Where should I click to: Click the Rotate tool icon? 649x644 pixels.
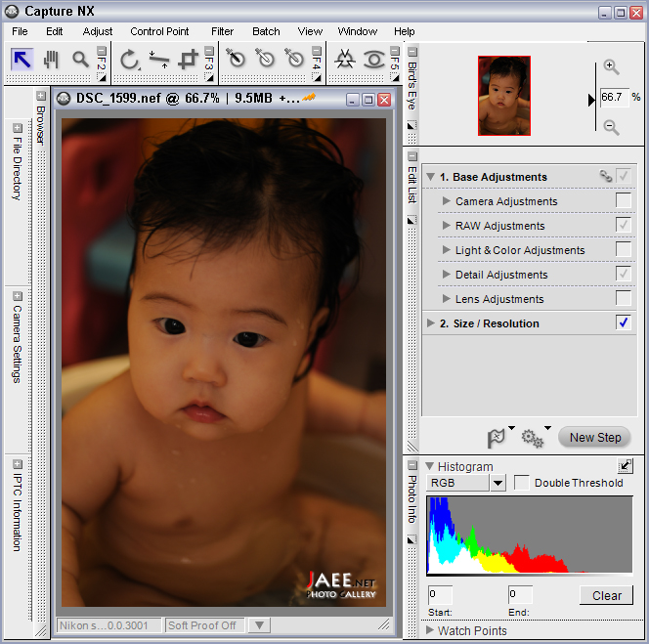(129, 60)
